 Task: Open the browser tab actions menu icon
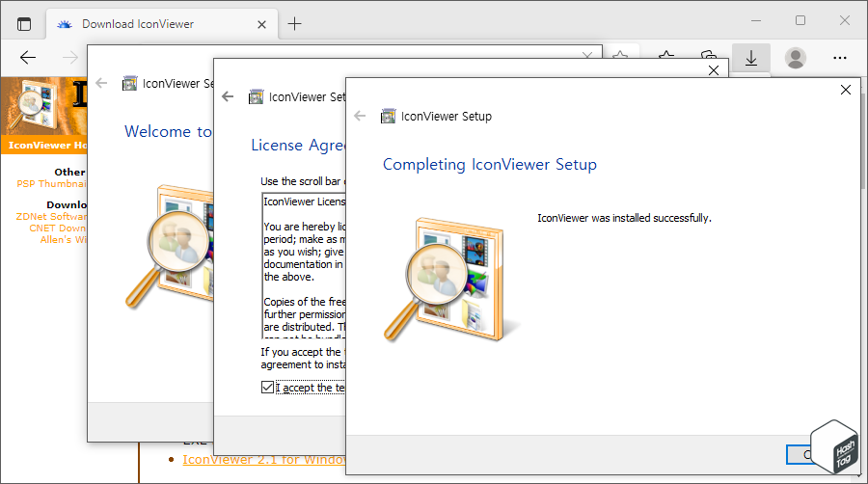click(24, 24)
